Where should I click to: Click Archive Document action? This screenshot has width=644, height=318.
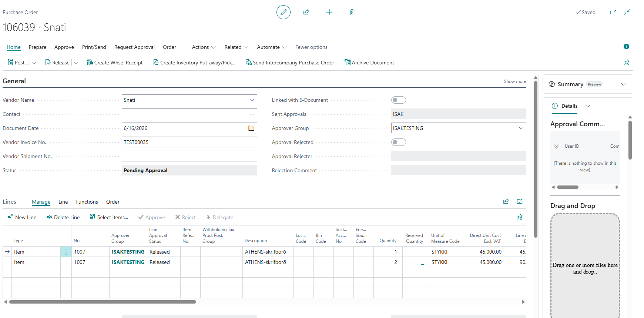[369, 63]
